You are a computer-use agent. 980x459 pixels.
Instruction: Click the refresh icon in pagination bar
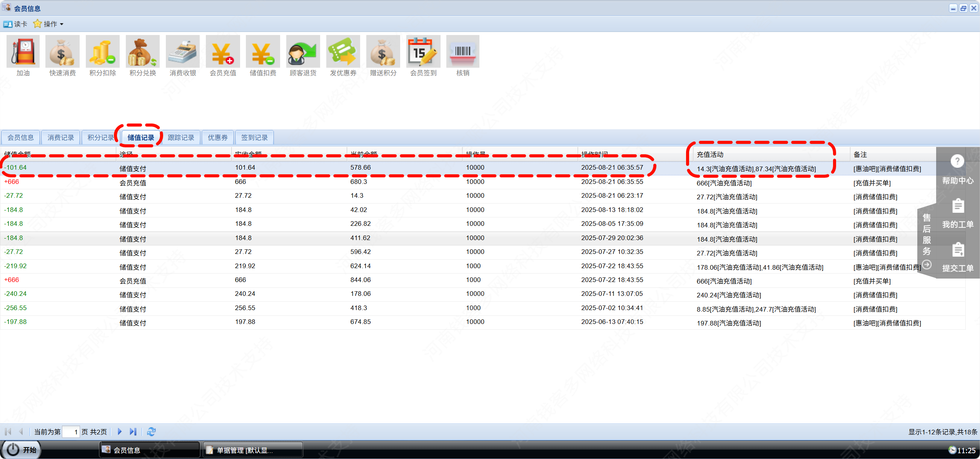pos(151,432)
